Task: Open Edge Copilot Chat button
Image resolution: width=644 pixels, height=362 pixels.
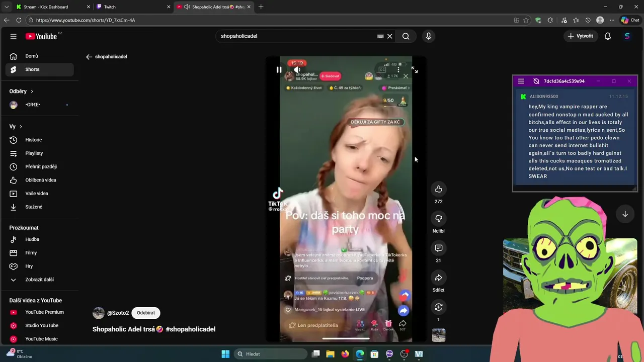Action: click(630, 20)
